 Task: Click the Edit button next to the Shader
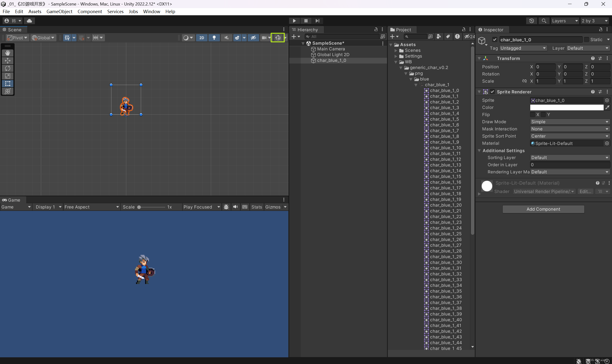tap(585, 191)
